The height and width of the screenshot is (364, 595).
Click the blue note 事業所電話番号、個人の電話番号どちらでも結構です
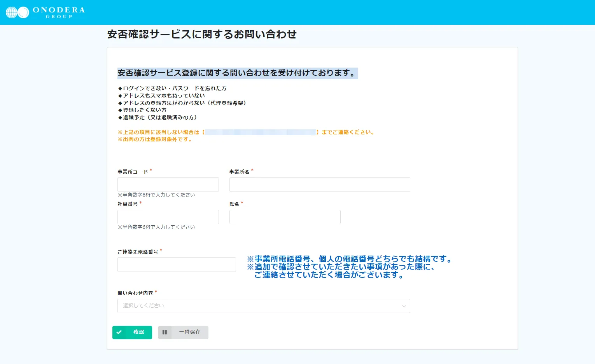coord(350,259)
